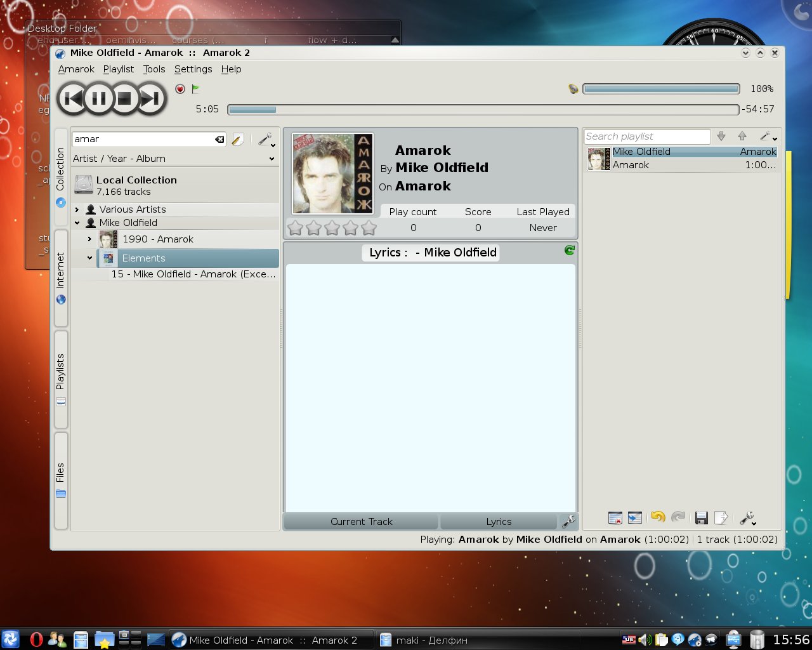This screenshot has height=650, width=812.
Task: Skip to the previous track
Action: [x=73, y=98]
